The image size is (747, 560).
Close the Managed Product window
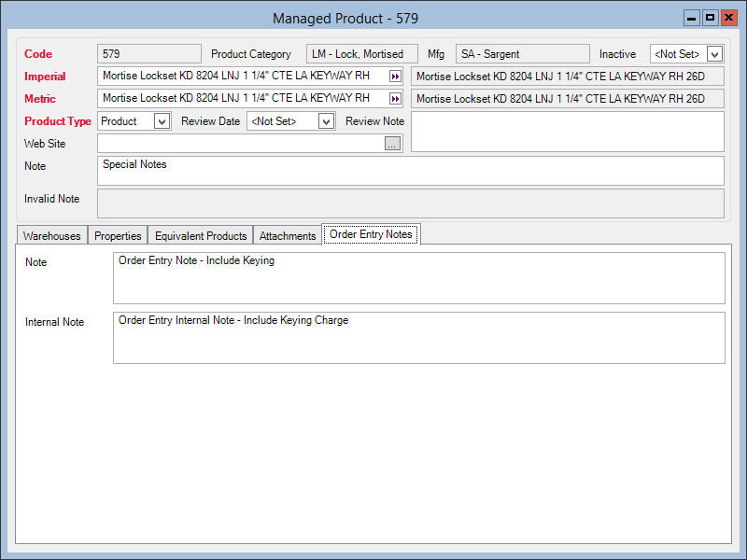(728, 18)
